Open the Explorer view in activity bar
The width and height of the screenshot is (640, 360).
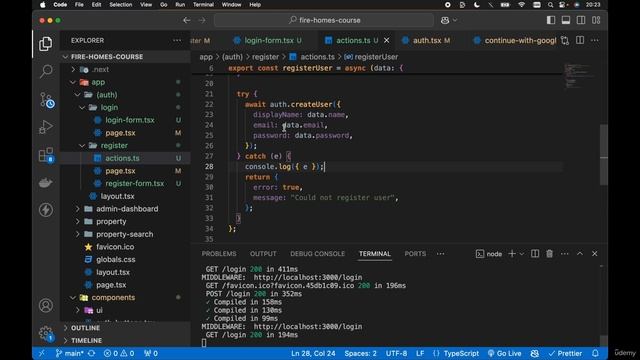pos(46,44)
